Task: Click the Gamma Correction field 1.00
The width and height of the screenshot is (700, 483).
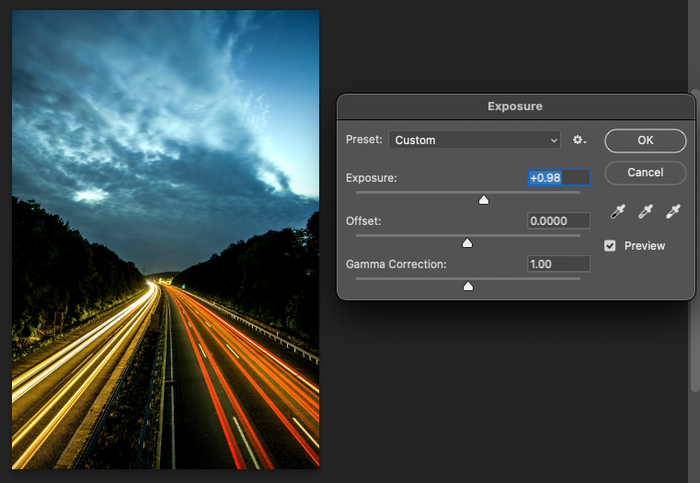Action: click(x=558, y=264)
